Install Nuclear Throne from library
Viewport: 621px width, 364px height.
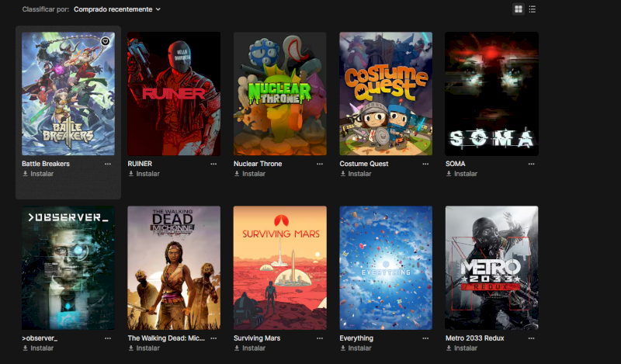pos(249,174)
